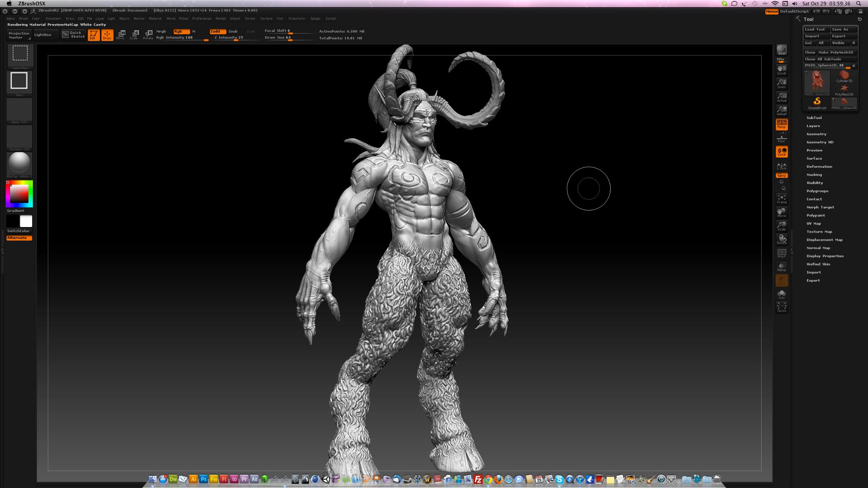Open the Rect stroke picker
The image size is (868, 488).
19,83
